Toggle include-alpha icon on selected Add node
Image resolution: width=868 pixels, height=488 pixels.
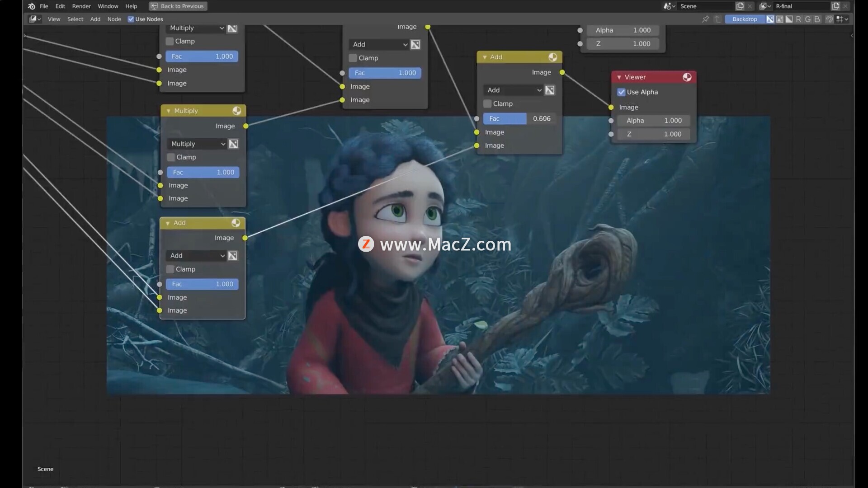click(x=232, y=256)
